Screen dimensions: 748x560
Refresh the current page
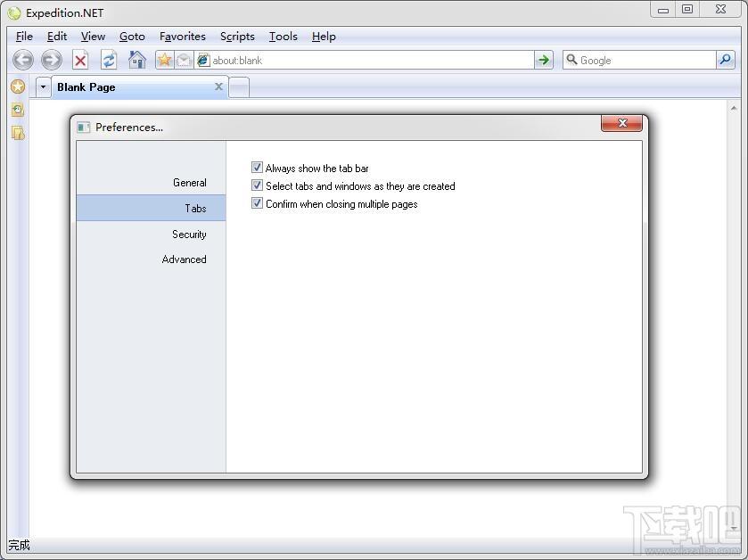[109, 60]
